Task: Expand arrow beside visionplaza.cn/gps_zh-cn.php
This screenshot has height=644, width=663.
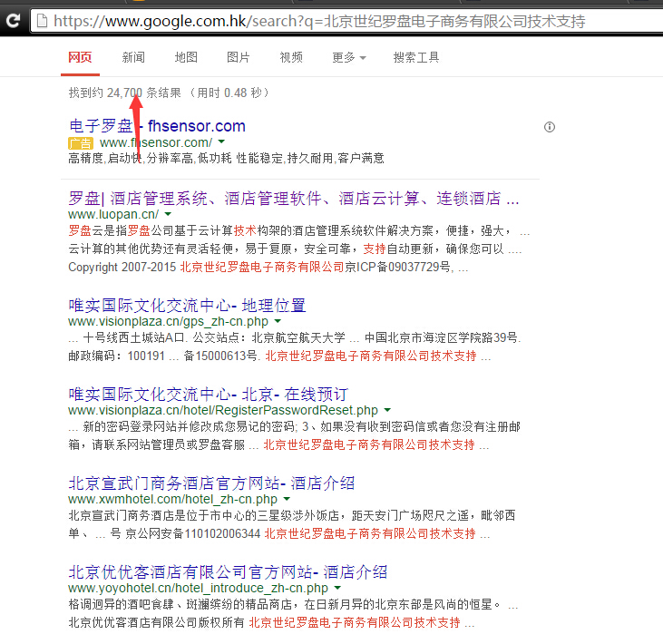Action: [x=278, y=321]
